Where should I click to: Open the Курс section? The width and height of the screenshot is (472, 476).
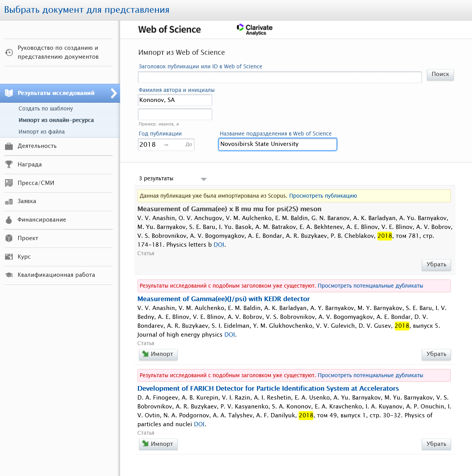(x=24, y=257)
